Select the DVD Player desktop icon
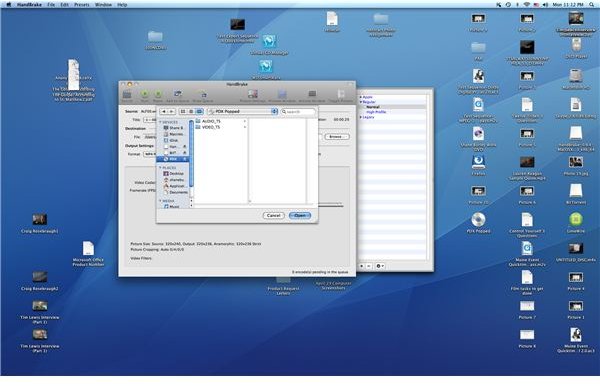The width and height of the screenshot is (600, 386). [576, 48]
